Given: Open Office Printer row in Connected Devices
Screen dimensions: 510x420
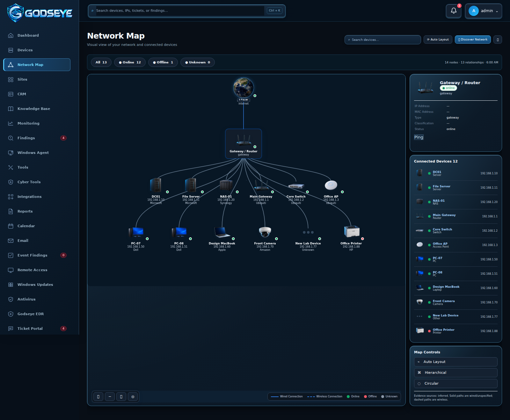Looking at the screenshot, I should coord(455,331).
